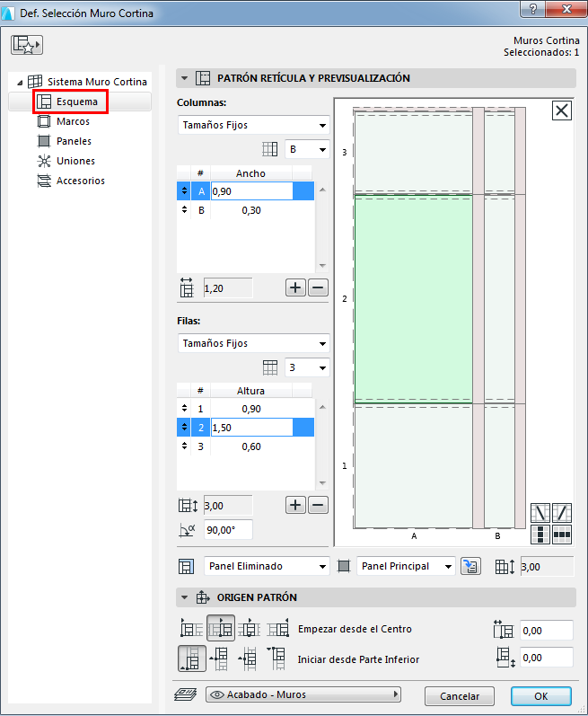The height and width of the screenshot is (716, 588).
Task: Set pattern origin to start from right
Action: click(278, 628)
